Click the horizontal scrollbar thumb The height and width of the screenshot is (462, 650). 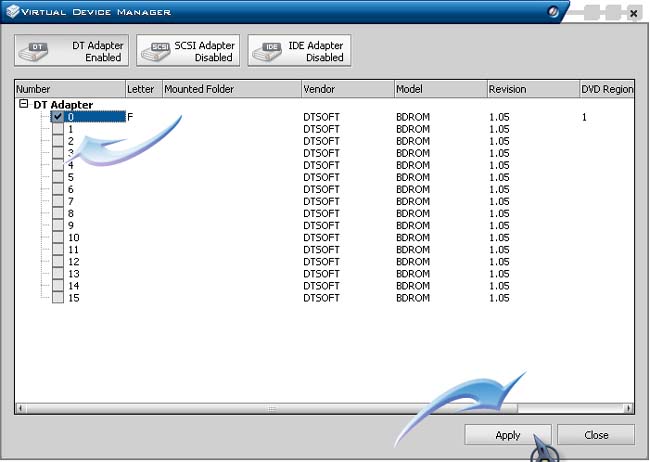click(x=272, y=409)
